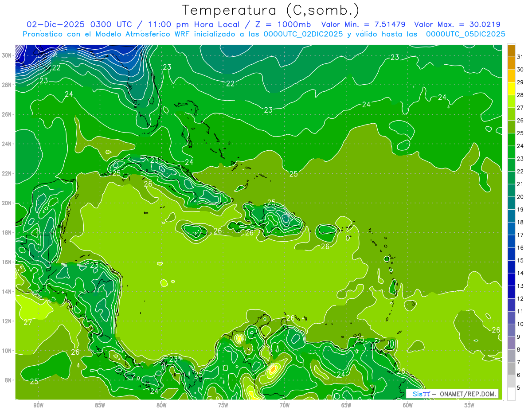Screen dimensions: 532x411
Task: Click the title Temperatura (C,somb.)
Action: (x=270, y=10)
